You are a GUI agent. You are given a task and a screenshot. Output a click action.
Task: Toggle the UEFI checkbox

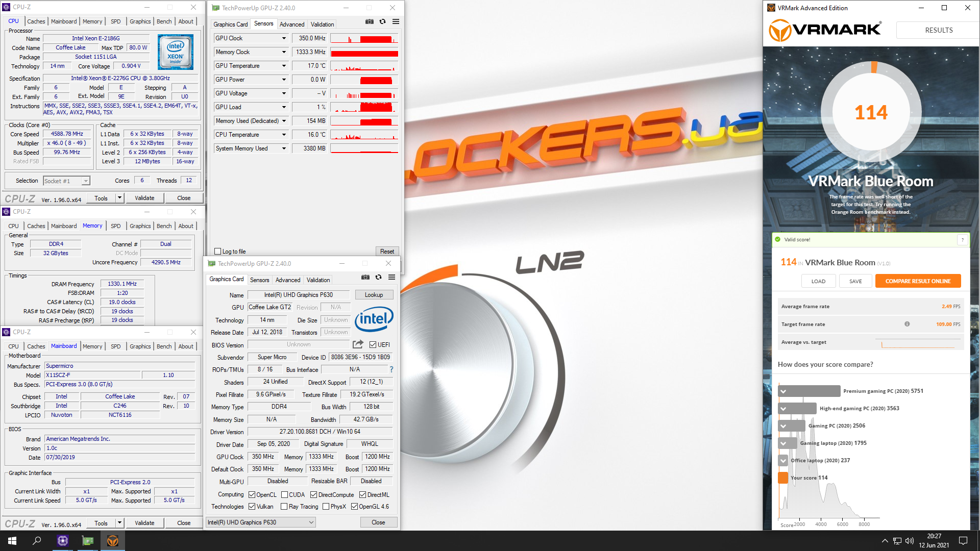(373, 345)
